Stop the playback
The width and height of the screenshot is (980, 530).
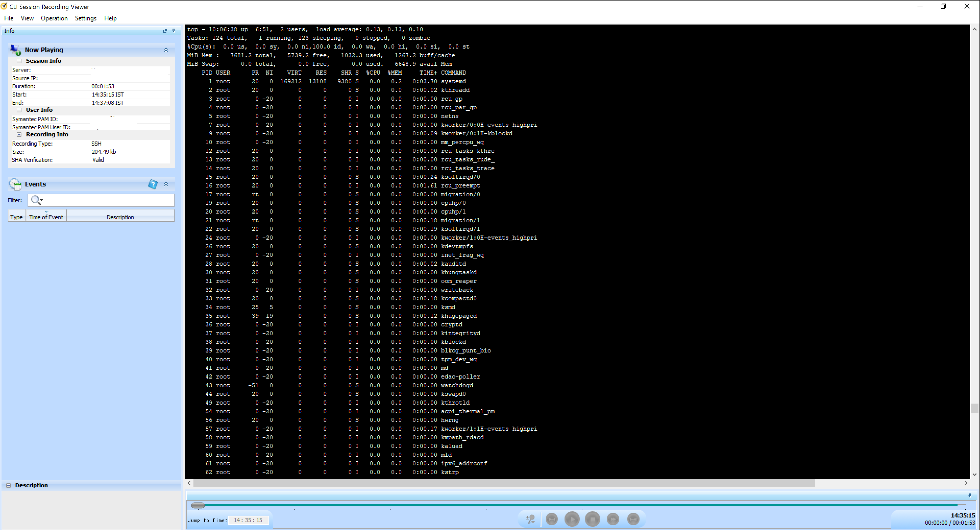pos(592,519)
